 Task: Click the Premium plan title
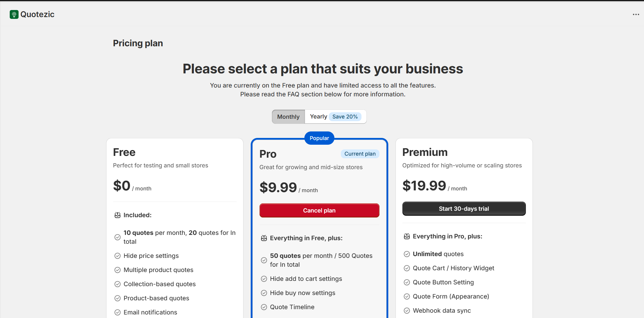(x=425, y=152)
